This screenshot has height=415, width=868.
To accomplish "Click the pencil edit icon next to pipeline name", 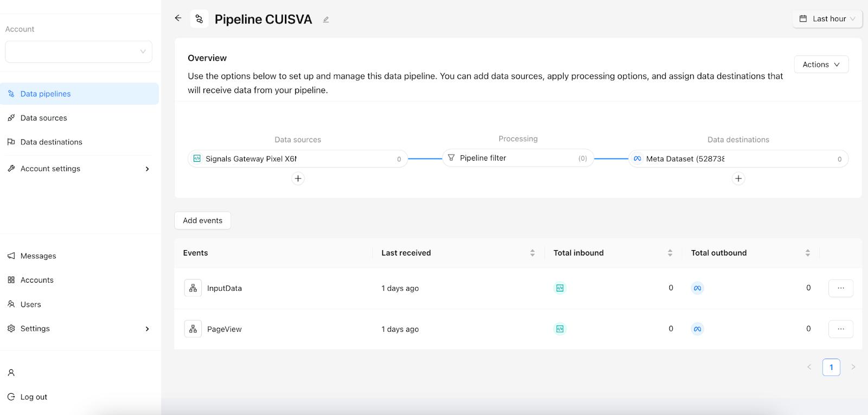I will coord(326,20).
